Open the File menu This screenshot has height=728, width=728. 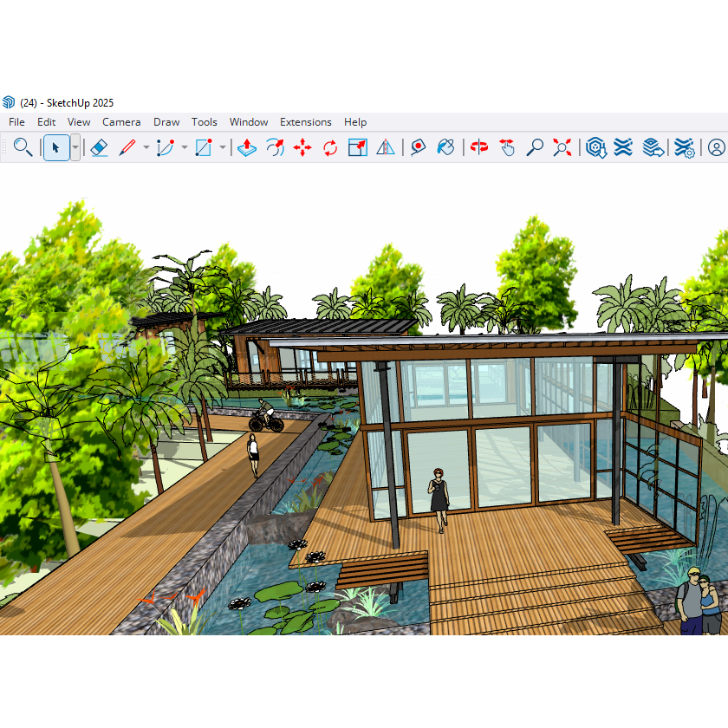(x=16, y=122)
